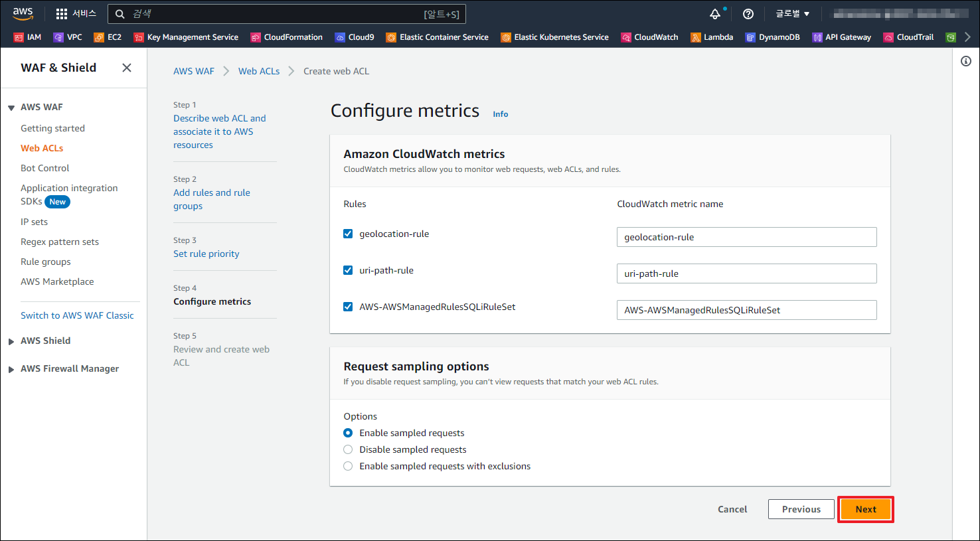Go to Step 3 Set rule priority
Image resolution: width=980 pixels, height=541 pixels.
point(206,254)
